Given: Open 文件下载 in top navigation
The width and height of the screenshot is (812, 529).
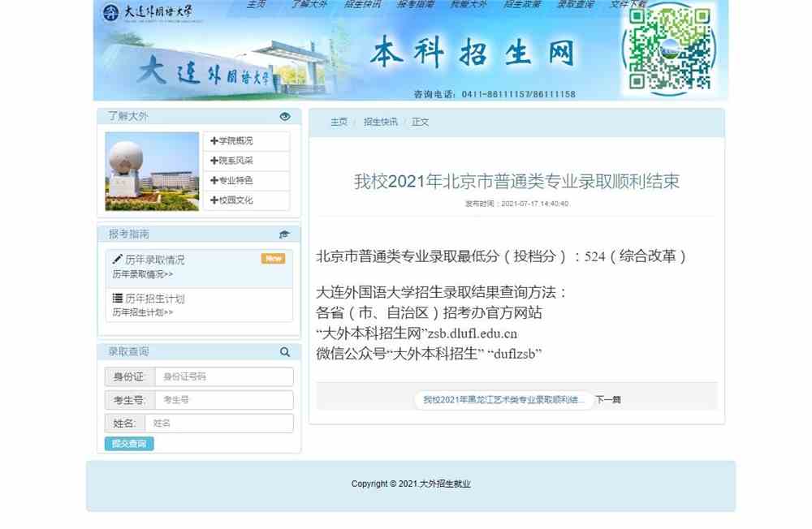Looking at the screenshot, I should [x=628, y=4].
